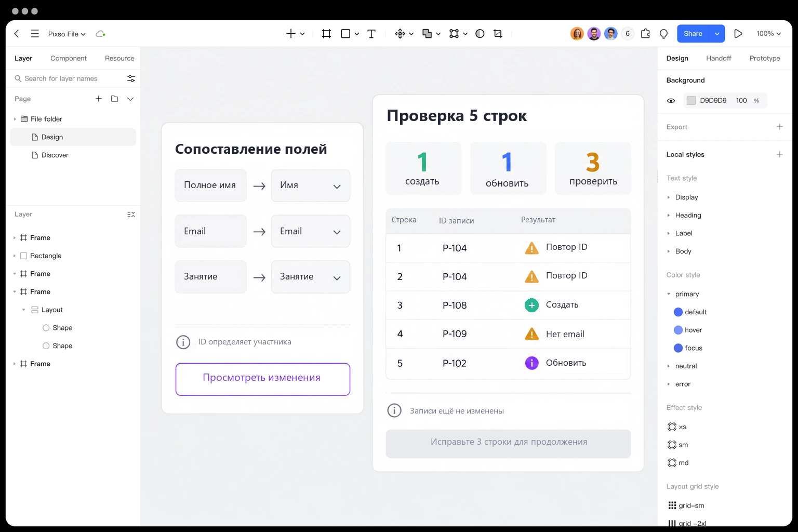Collapse all layers icon
Viewport: 798px width, 532px height.
131,215
